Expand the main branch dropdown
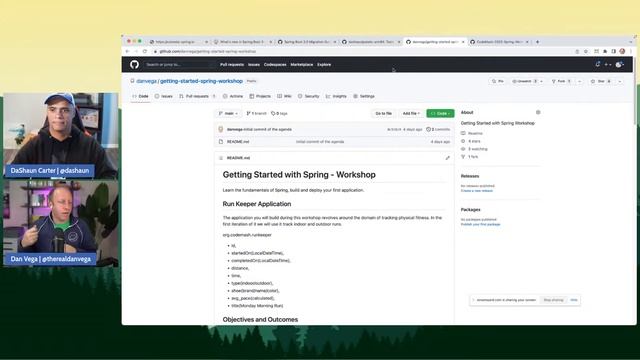Viewport: 640px width, 360px height. pos(228,113)
